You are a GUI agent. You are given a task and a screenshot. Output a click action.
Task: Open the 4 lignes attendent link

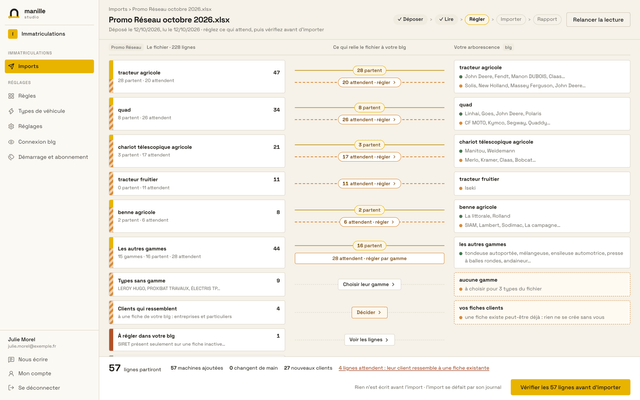pos(414,368)
